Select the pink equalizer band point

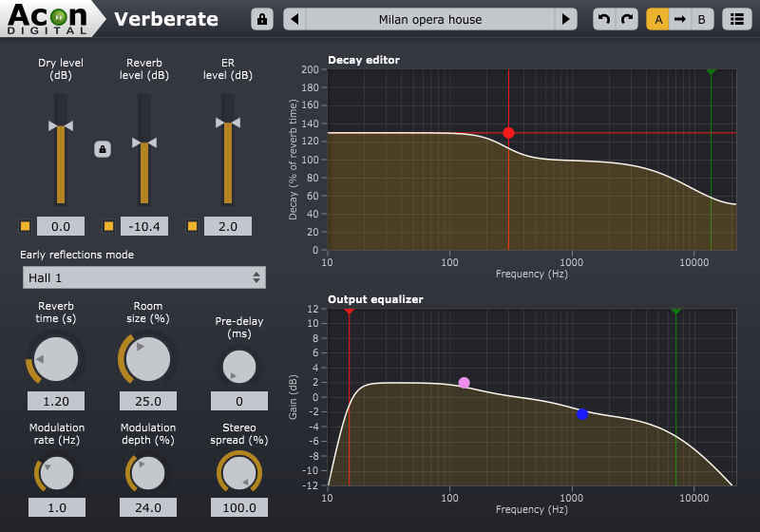pyautogui.click(x=464, y=383)
